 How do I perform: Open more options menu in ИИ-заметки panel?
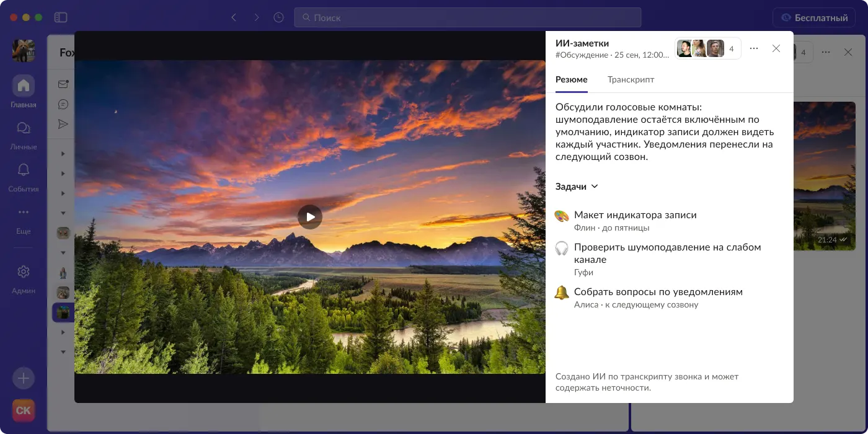tap(754, 48)
